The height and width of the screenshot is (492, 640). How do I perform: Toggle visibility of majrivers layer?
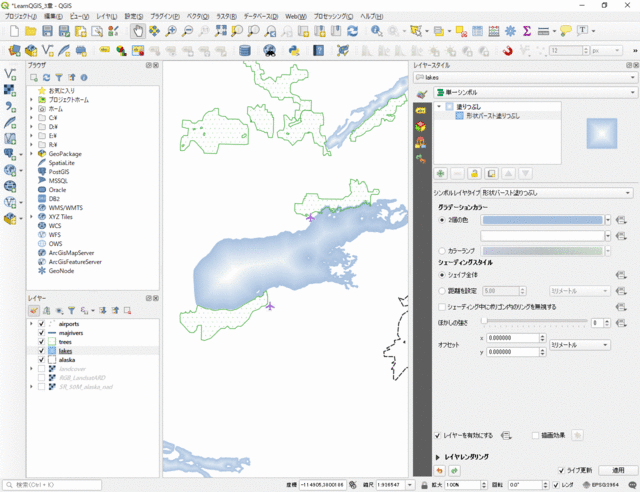(x=41, y=333)
